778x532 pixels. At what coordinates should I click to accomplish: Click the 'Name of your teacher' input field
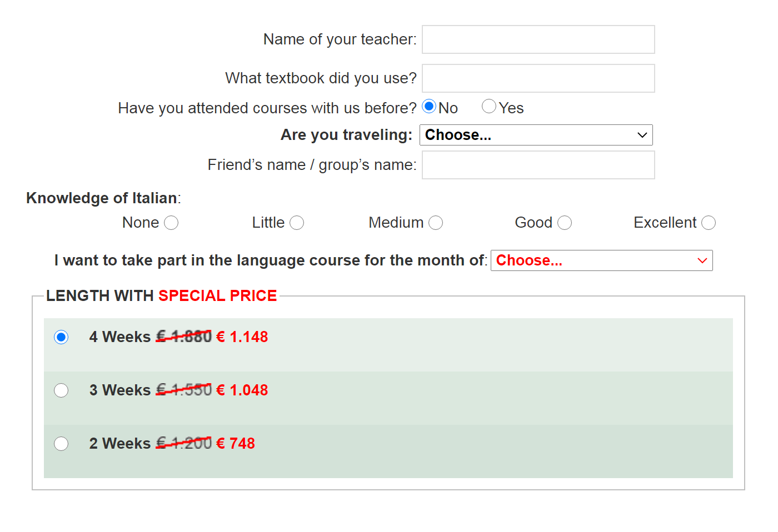(538, 39)
